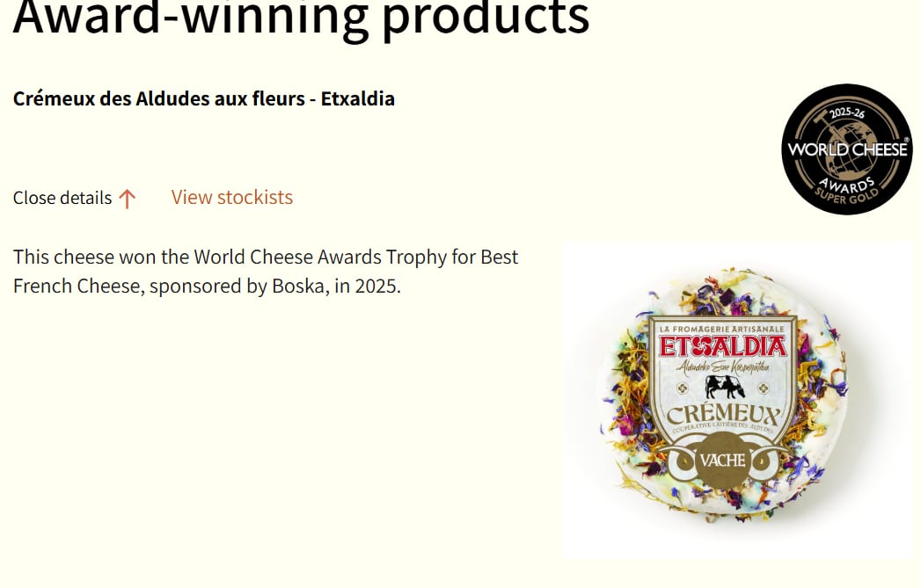The height and width of the screenshot is (588, 921).
Task: Click the Super Gold text on the badge
Action: point(846,196)
